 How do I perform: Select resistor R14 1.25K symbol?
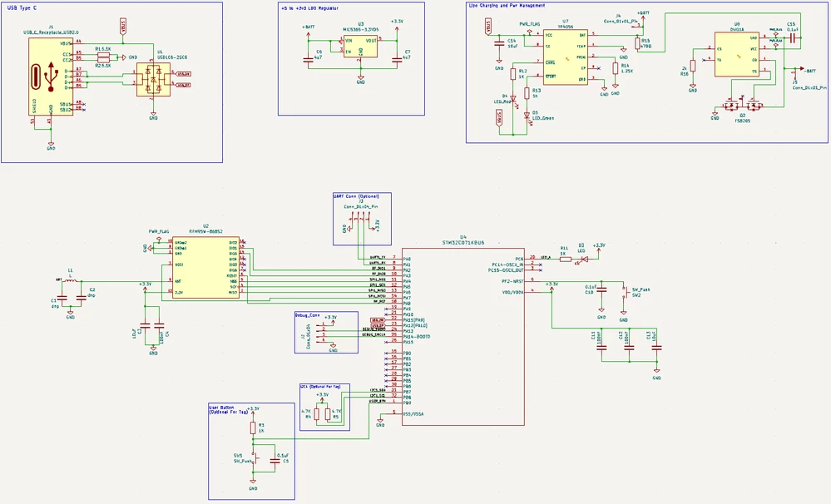(616, 68)
